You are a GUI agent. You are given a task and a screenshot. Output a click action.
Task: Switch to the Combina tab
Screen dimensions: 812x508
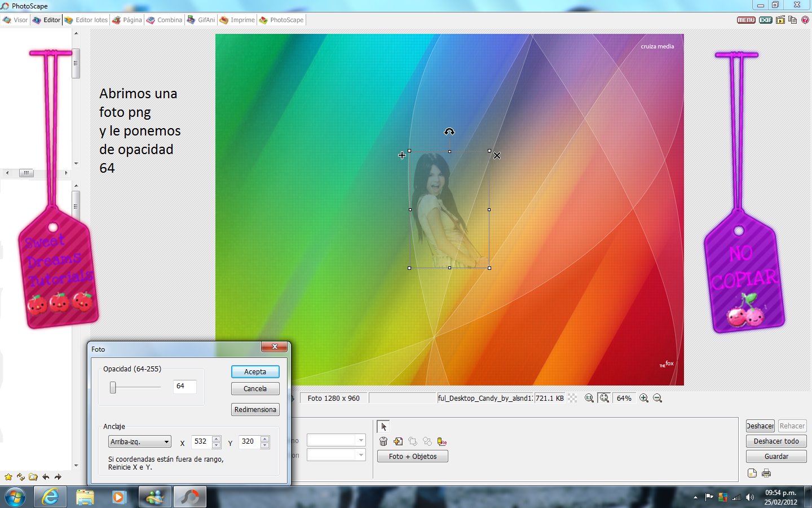pos(164,20)
